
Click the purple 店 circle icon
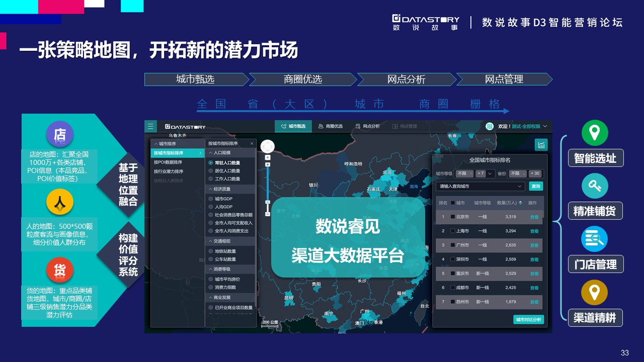pyautogui.click(x=60, y=134)
